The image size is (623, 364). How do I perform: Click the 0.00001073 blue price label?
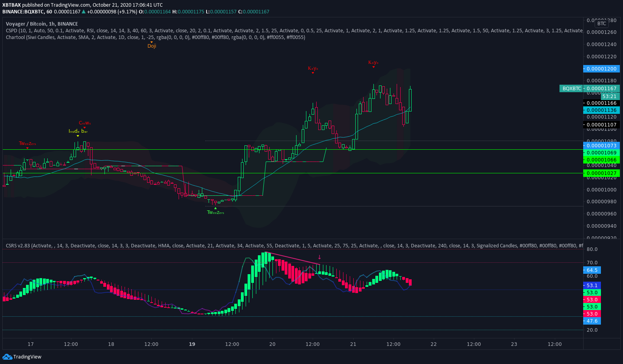(601, 146)
